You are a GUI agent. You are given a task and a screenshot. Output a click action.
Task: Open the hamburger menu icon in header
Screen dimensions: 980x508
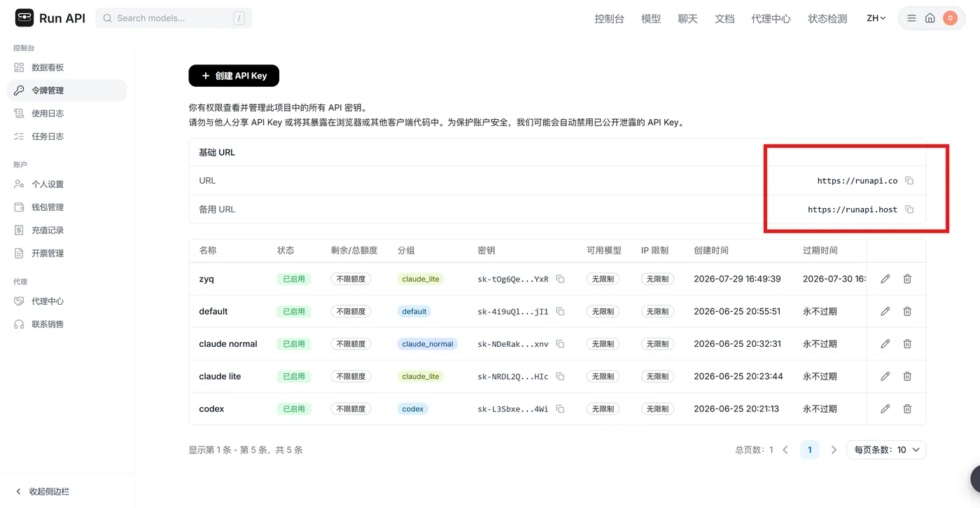pos(911,18)
